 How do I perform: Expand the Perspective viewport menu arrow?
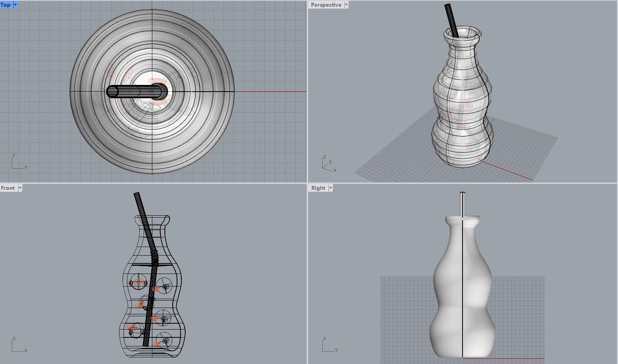coord(346,5)
